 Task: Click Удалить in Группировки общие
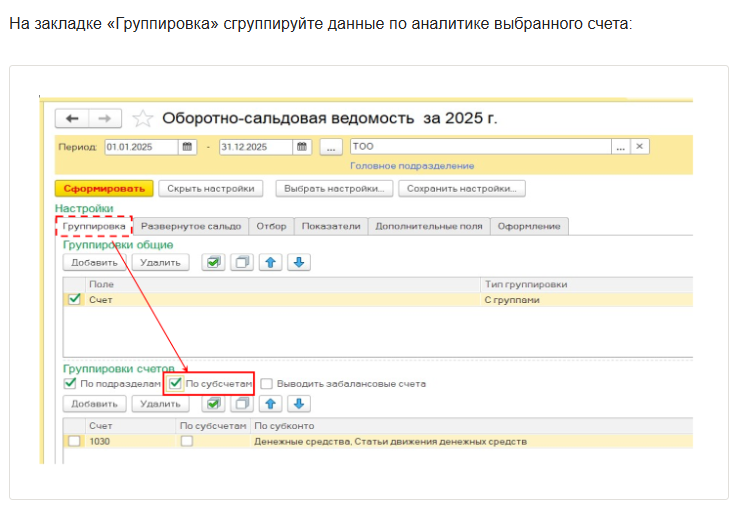[160, 262]
